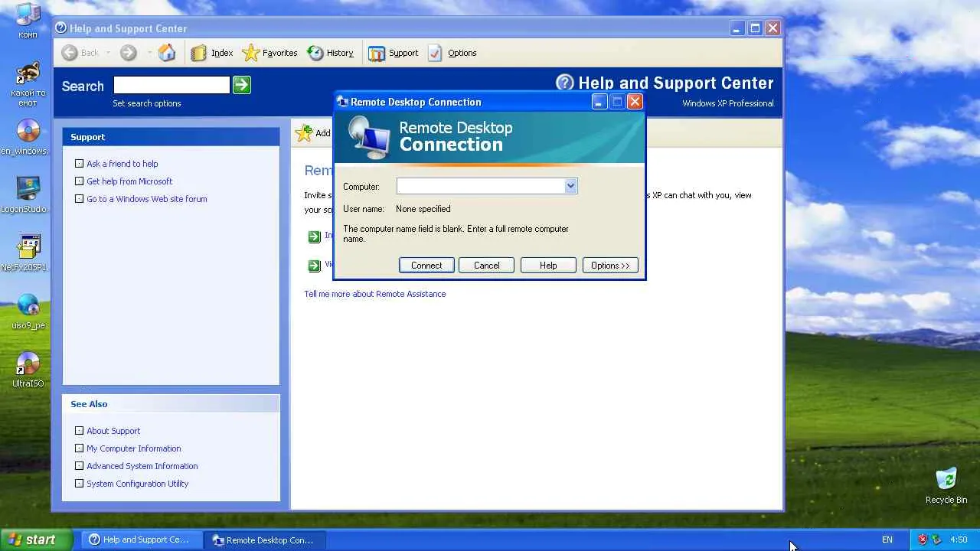Viewport: 980px width, 551px height.
Task: Minimize the Remote Desktop Connection dialog
Action: click(x=599, y=102)
